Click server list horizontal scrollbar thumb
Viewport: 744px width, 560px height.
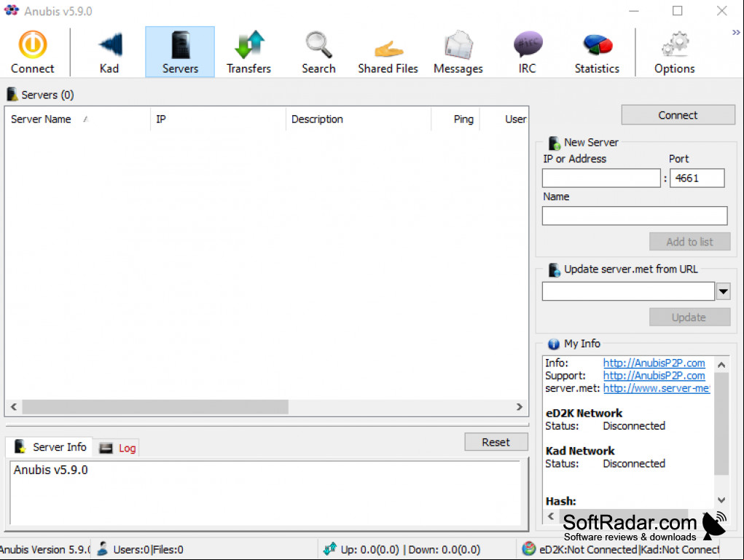point(155,407)
